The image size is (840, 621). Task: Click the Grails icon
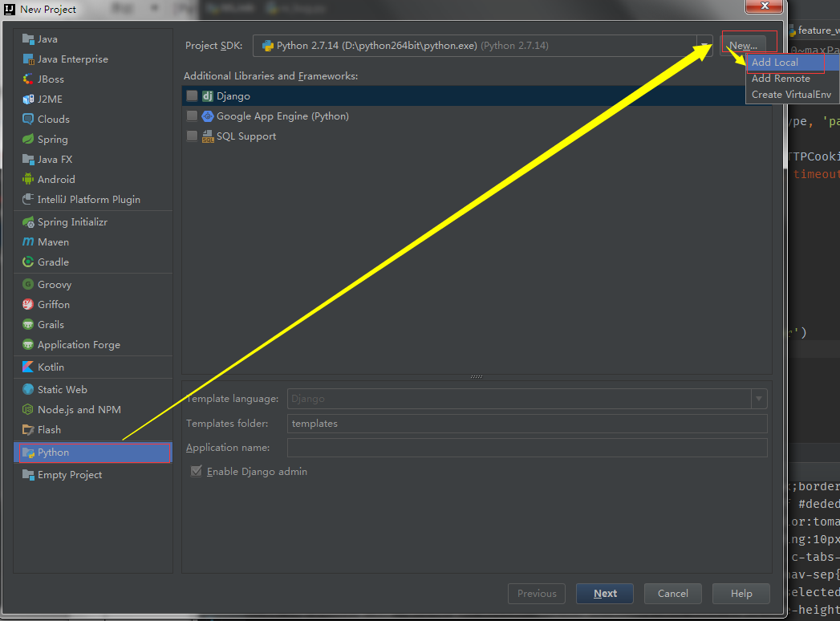pos(28,325)
